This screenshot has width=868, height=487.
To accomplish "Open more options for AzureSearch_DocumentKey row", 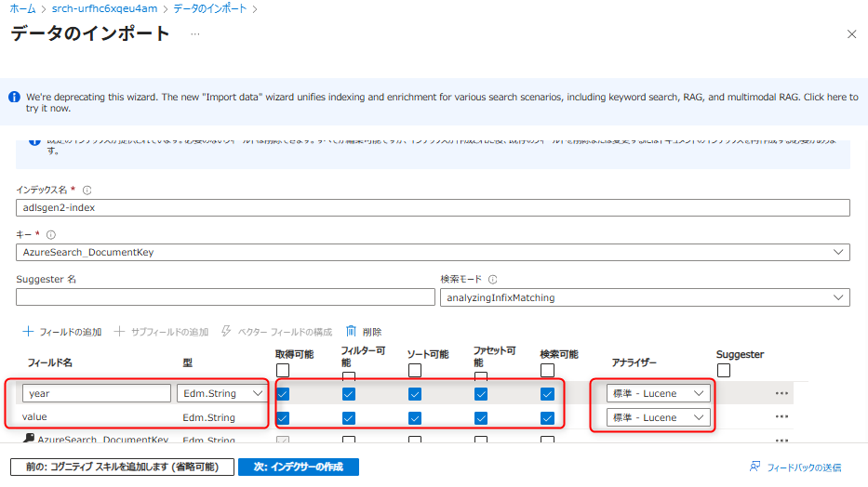I will click(x=781, y=440).
